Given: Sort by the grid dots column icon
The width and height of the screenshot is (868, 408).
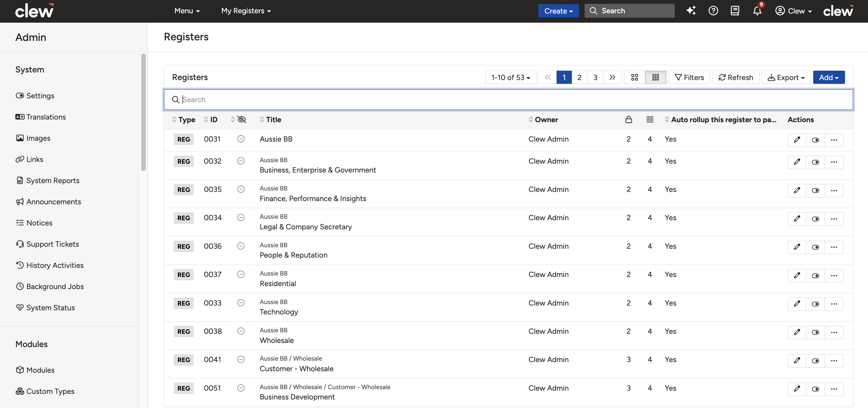Looking at the screenshot, I should click(650, 120).
